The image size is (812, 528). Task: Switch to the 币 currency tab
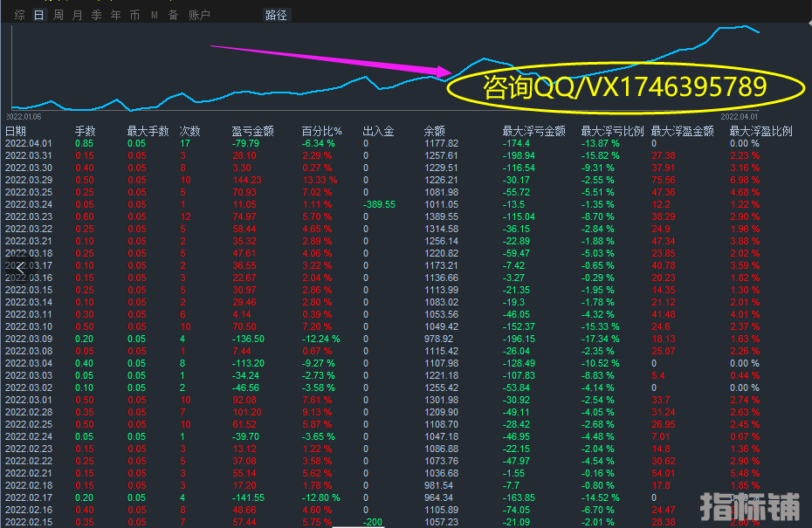click(134, 15)
